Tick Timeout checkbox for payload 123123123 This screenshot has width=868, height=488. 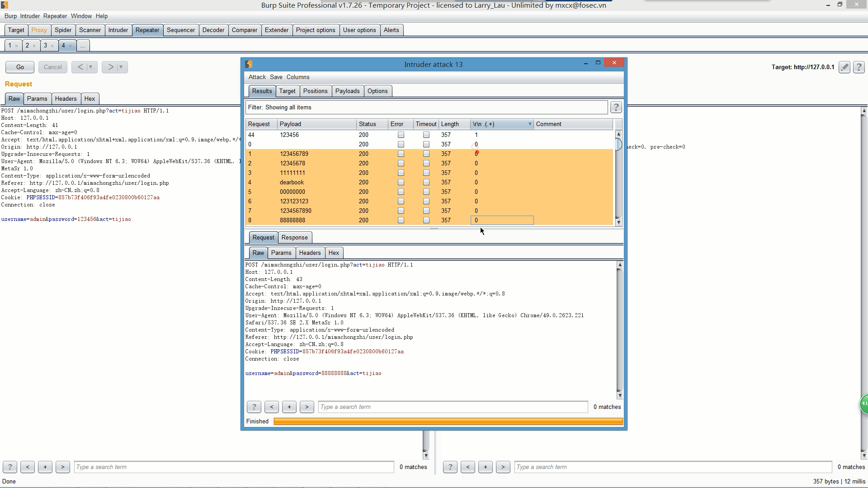pyautogui.click(x=426, y=201)
